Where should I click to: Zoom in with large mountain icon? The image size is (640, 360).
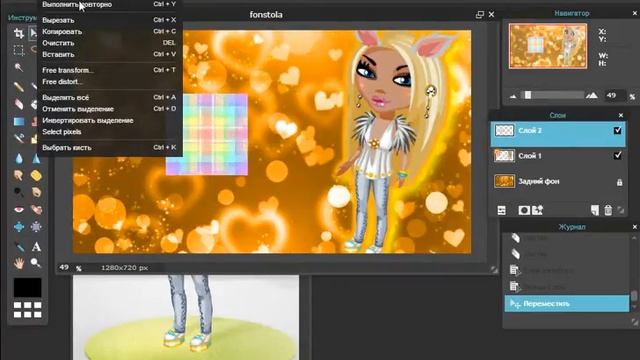(592, 96)
